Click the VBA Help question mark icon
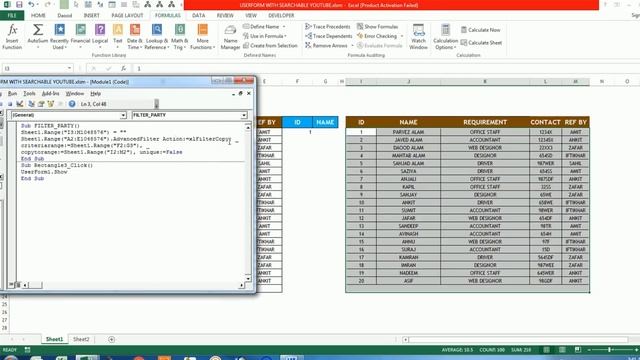 tap(72, 104)
